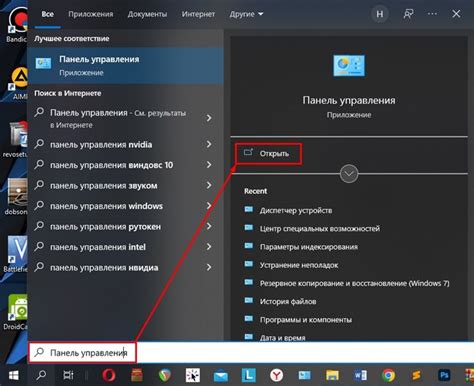Expand arrow for панель управления звуком

click(209, 185)
